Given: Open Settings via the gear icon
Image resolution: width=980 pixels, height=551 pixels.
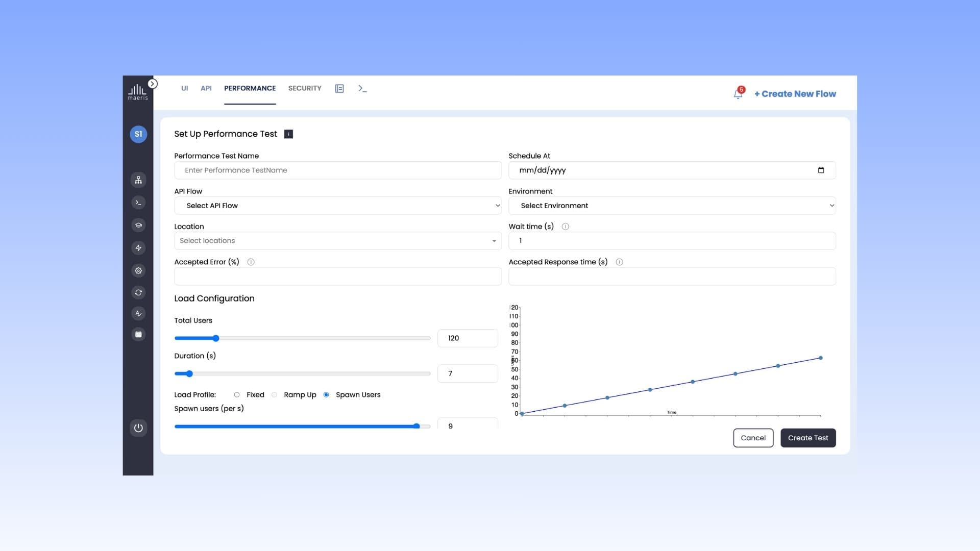Looking at the screenshot, I should (138, 270).
